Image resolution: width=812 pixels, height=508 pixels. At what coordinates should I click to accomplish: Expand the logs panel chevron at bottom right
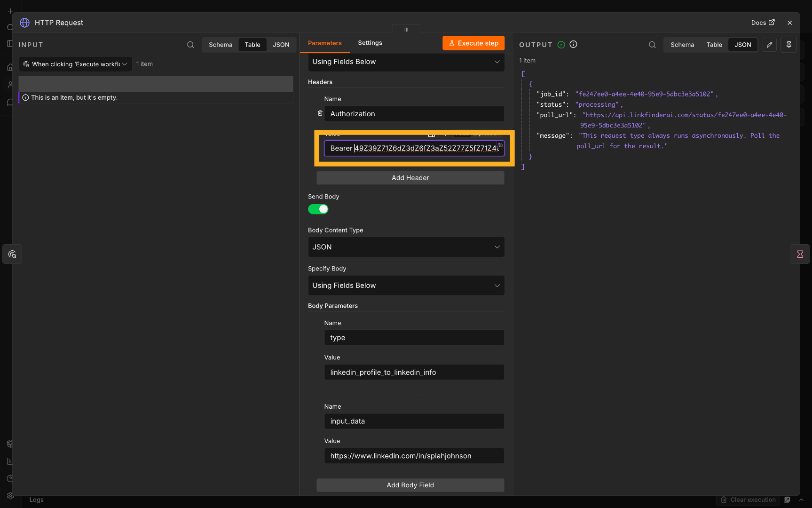[801, 500]
